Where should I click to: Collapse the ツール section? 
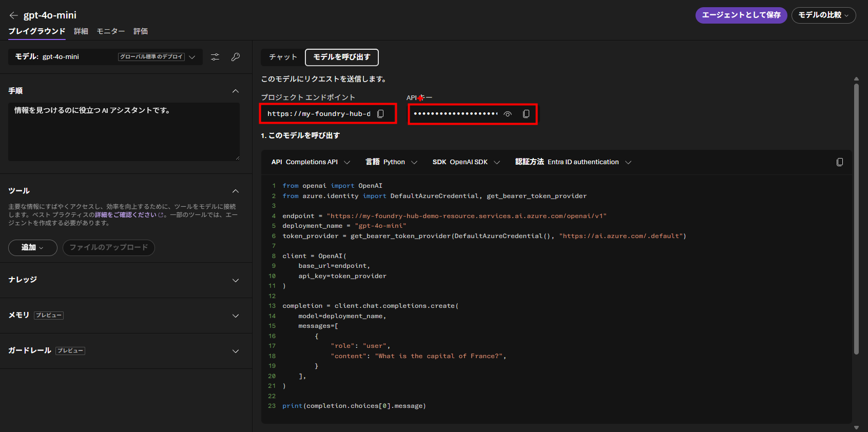pos(236,191)
